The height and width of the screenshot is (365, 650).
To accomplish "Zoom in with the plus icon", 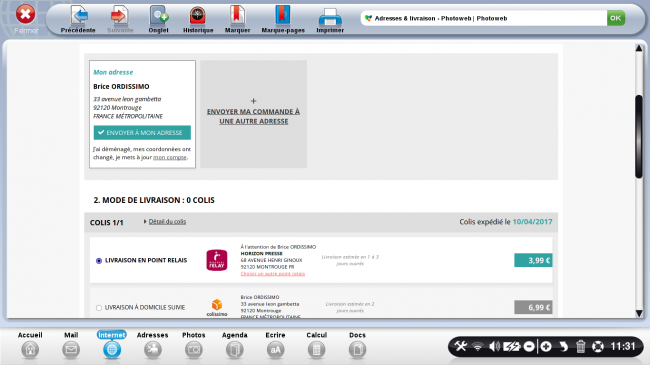I will point(546,346).
